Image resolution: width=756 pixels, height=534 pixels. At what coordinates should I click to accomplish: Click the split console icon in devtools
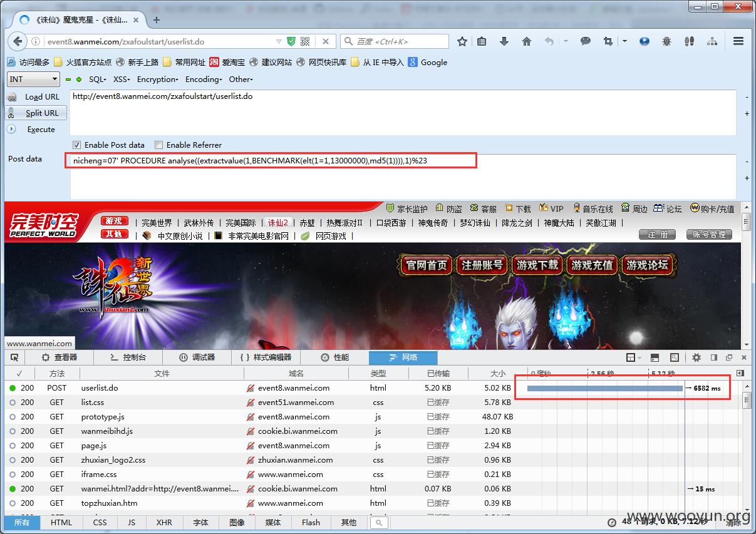click(655, 357)
